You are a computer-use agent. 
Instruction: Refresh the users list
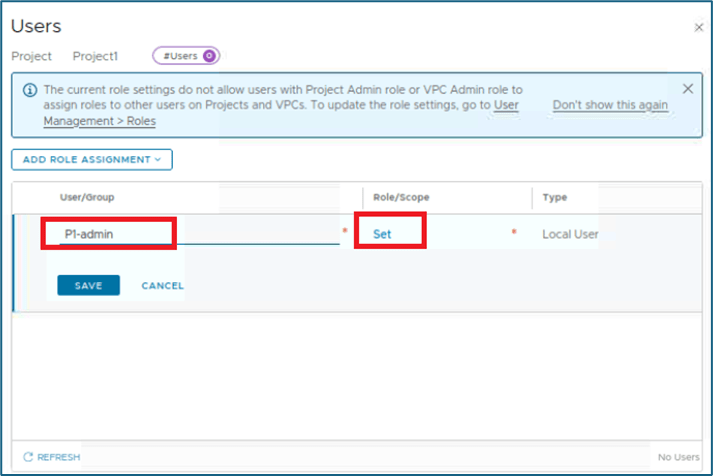[x=52, y=457]
